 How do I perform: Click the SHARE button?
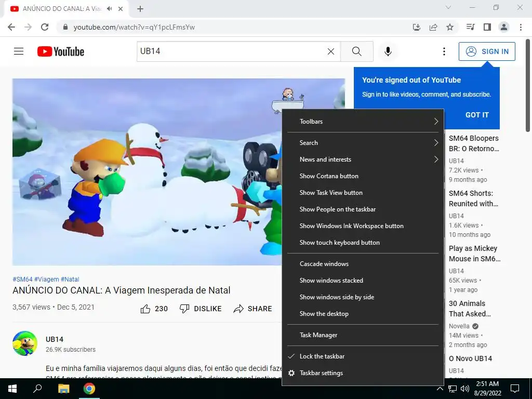tap(253, 309)
